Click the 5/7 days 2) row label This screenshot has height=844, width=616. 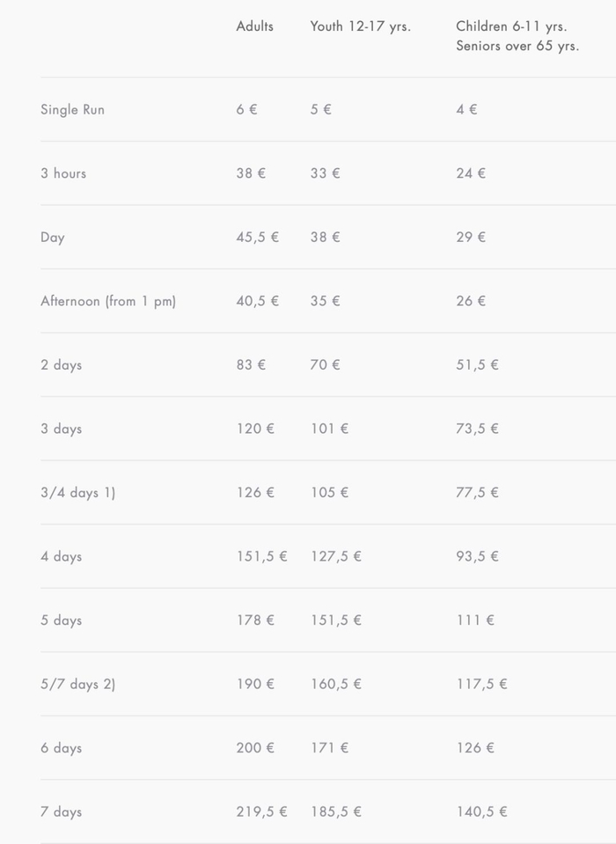pyautogui.click(x=77, y=684)
